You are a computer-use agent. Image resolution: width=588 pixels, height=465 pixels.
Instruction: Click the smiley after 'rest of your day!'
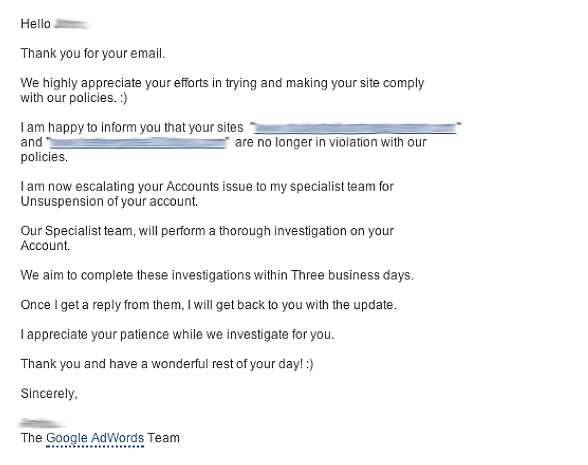pos(309,364)
